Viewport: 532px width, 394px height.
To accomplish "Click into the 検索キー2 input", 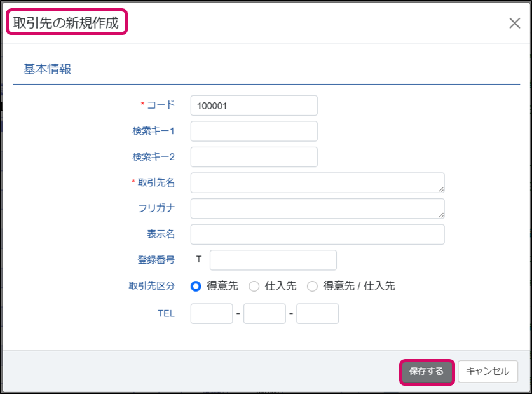I will [x=254, y=157].
